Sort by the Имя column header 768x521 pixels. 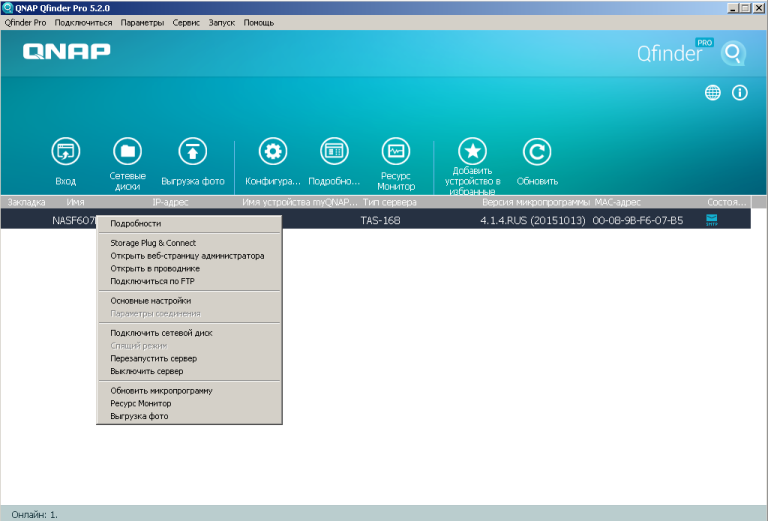[x=75, y=202]
